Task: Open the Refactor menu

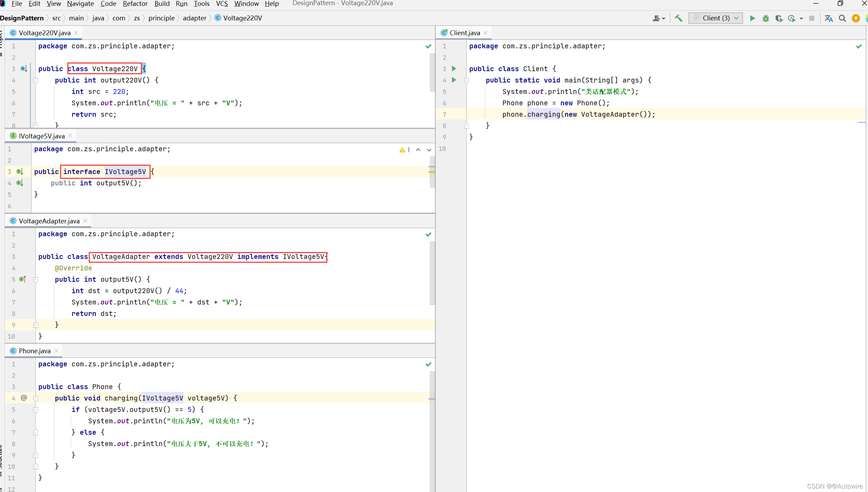Action: tap(135, 3)
